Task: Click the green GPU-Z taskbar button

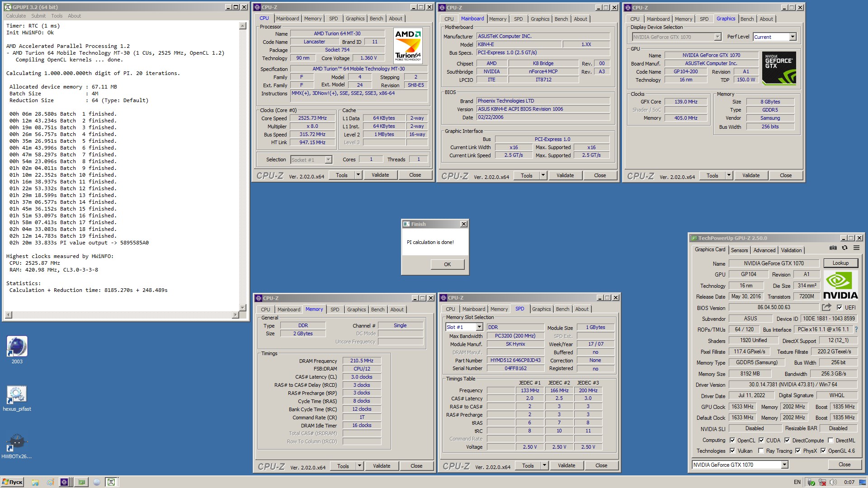Action: tap(81, 482)
